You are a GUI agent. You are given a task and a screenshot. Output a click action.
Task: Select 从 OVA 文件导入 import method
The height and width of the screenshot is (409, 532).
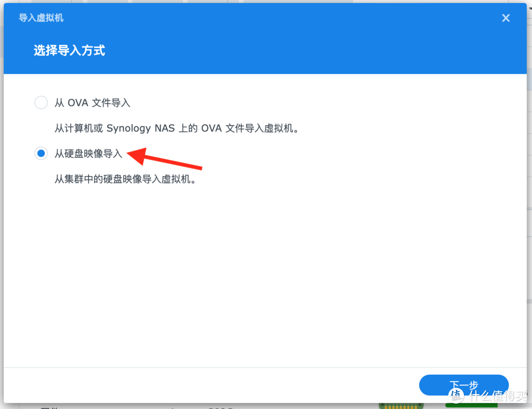click(x=93, y=102)
